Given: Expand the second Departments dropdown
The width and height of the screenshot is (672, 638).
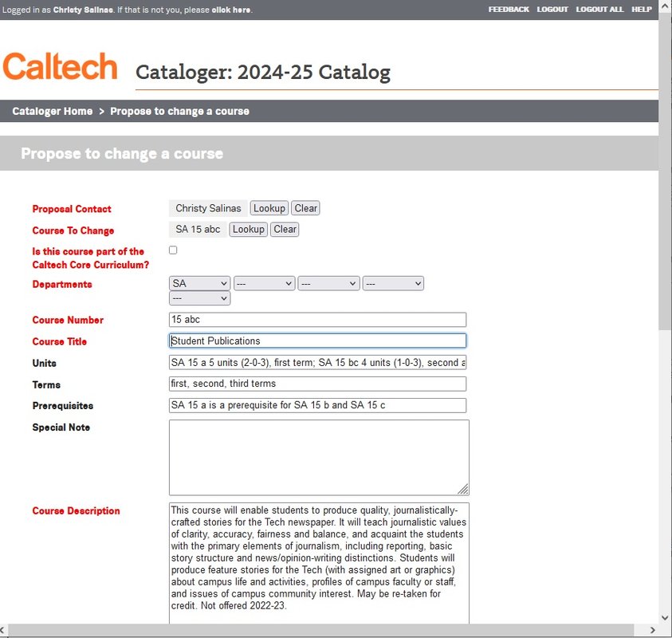Looking at the screenshot, I should coord(264,283).
